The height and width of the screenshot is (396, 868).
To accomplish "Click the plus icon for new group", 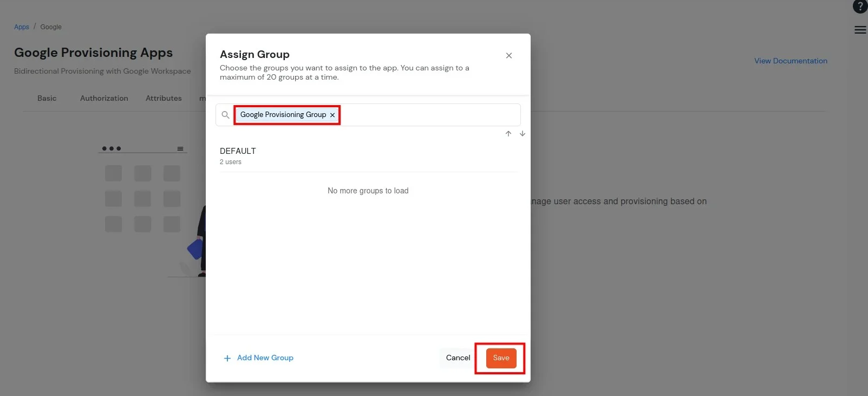I will pyautogui.click(x=227, y=358).
